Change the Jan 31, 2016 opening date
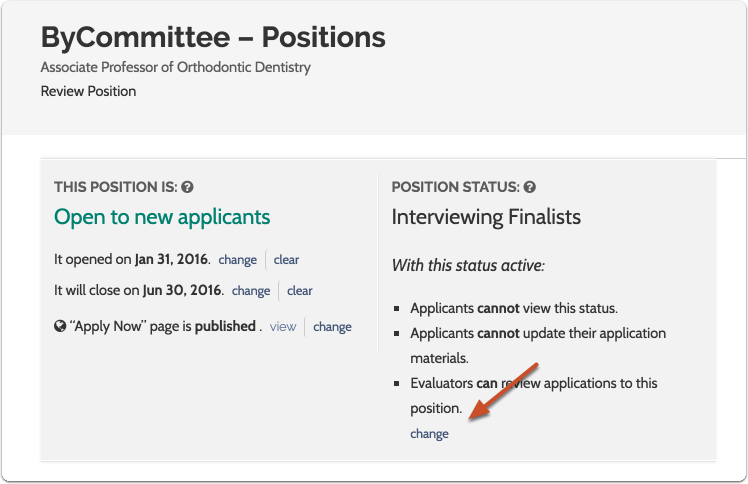748x484 pixels. click(238, 260)
